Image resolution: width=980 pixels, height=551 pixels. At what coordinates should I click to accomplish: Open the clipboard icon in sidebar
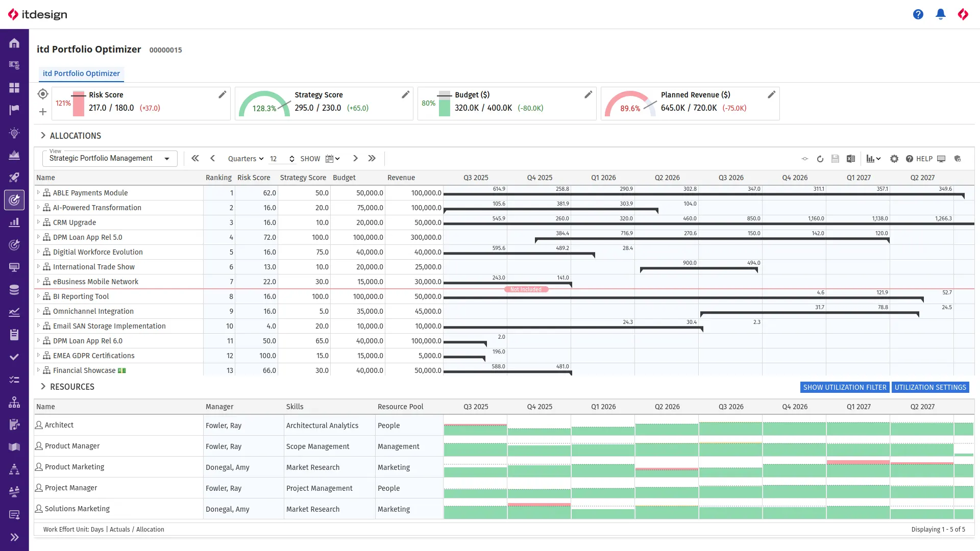point(14,335)
